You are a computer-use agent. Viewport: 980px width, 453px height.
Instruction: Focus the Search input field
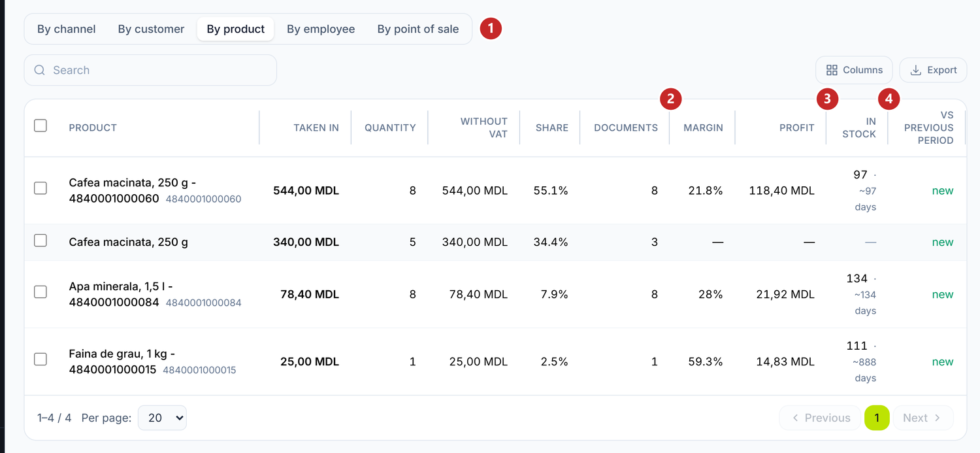pos(150,70)
